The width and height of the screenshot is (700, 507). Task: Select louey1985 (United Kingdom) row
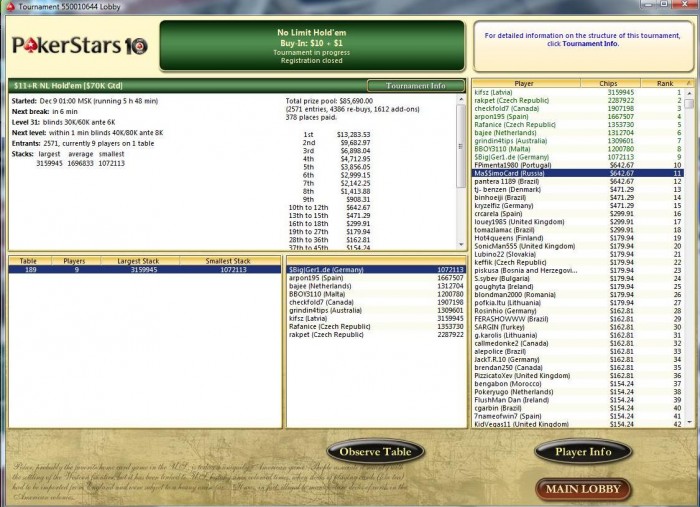(578, 222)
